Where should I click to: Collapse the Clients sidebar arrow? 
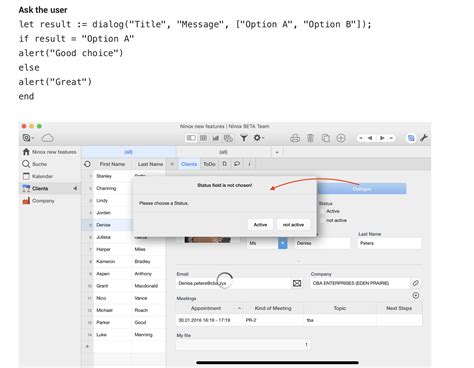click(75, 188)
